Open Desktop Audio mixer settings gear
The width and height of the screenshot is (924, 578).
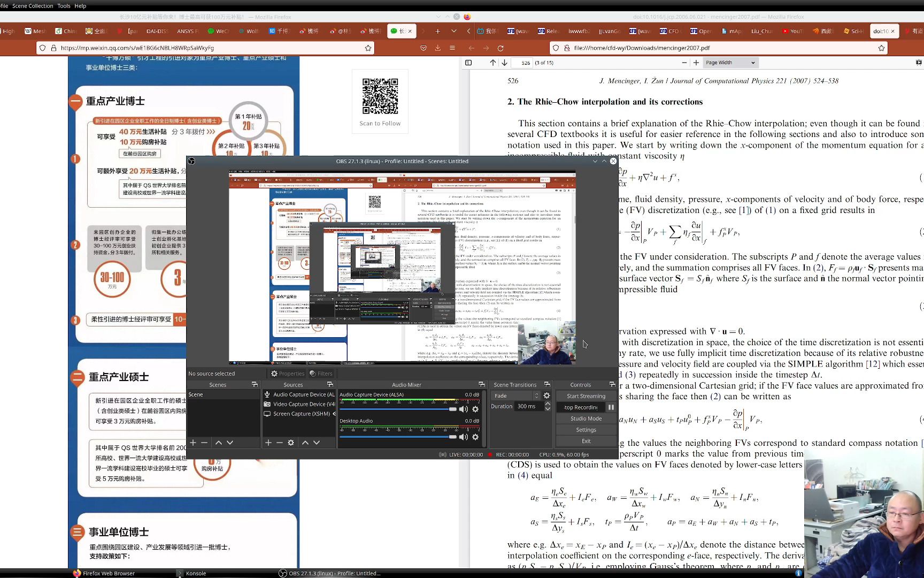tap(475, 437)
